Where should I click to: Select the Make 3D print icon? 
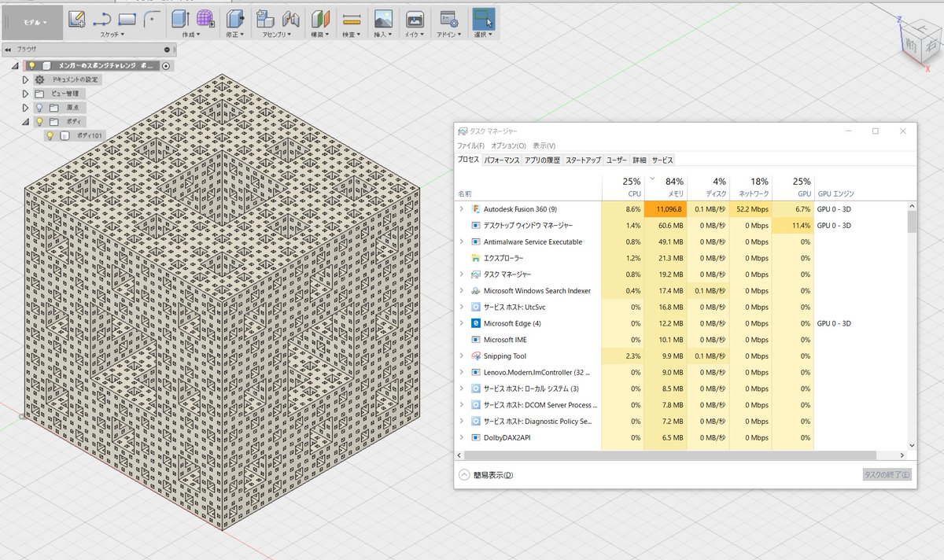[x=415, y=19]
